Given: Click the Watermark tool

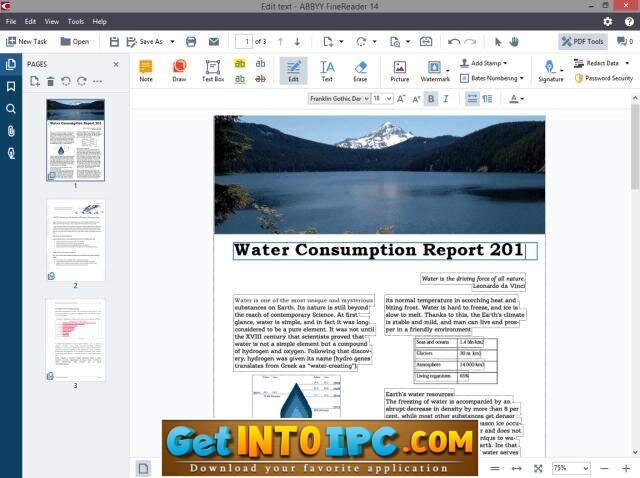Looking at the screenshot, I should pyautogui.click(x=435, y=71).
